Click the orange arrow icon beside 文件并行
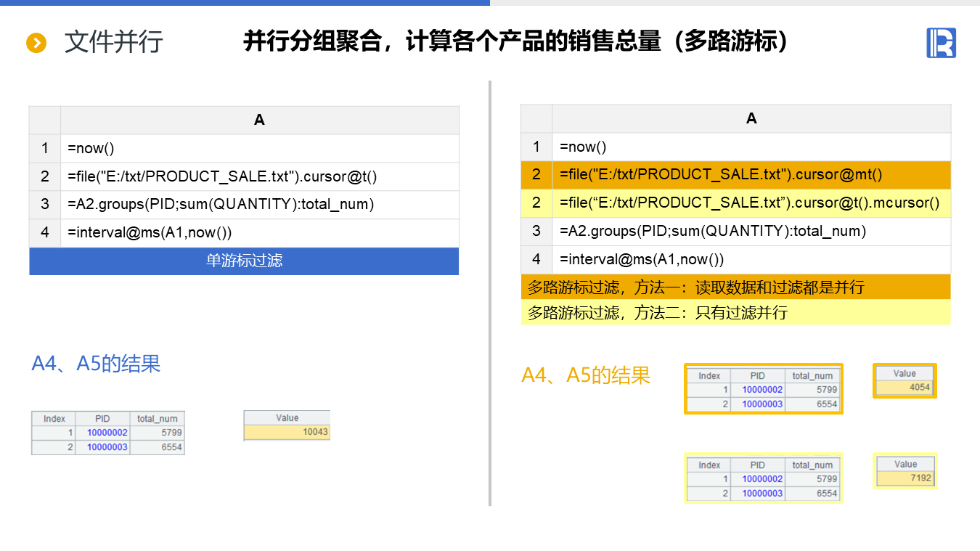 click(x=36, y=43)
